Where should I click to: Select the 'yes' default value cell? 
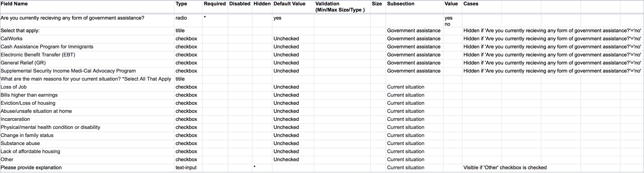click(x=277, y=18)
